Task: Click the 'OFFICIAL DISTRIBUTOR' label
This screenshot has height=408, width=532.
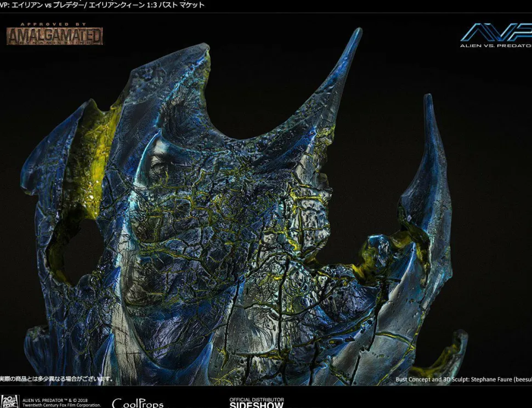Action: point(257,400)
